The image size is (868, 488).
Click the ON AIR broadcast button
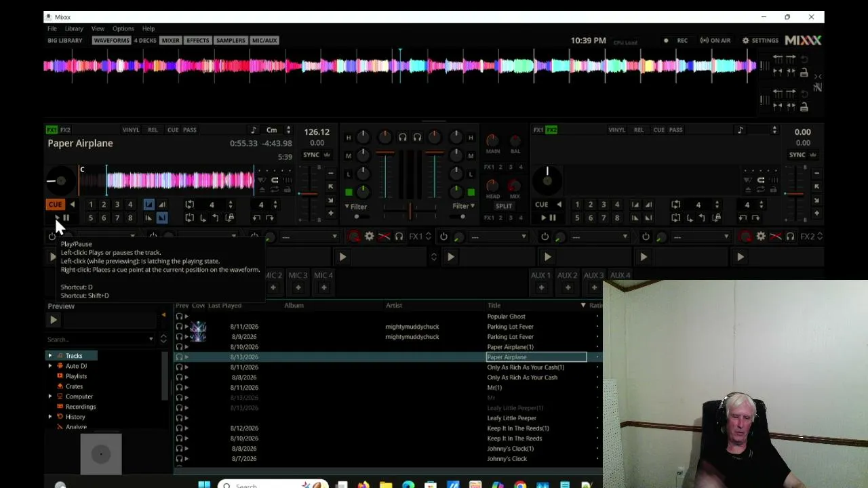point(715,41)
